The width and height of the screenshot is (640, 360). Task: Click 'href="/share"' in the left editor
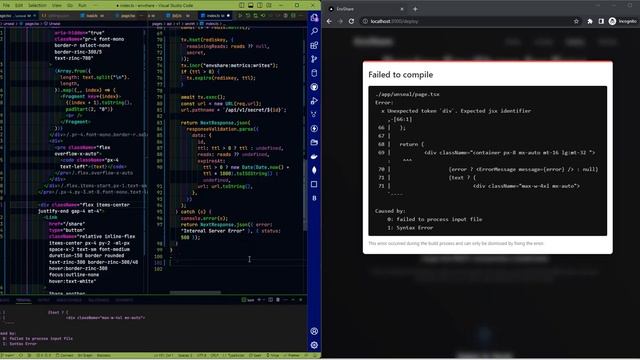[67, 224]
